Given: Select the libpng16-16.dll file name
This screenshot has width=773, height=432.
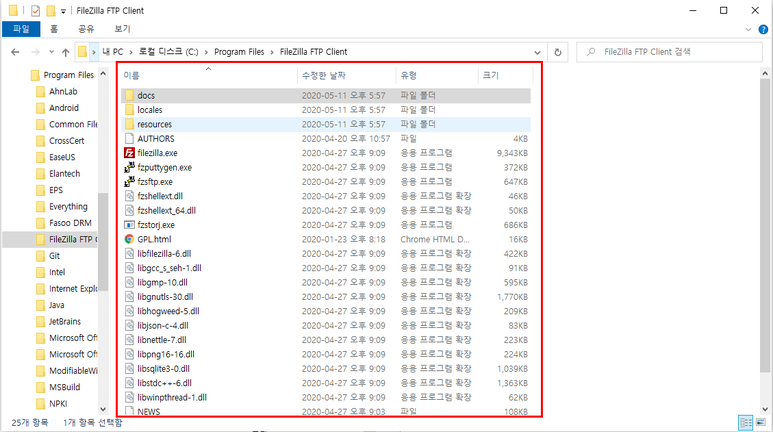Looking at the screenshot, I should 166,355.
